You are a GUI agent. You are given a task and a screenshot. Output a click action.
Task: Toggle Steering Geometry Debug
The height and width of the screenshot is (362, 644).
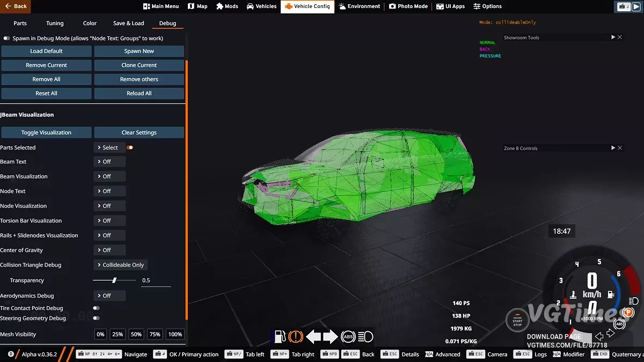(97, 318)
